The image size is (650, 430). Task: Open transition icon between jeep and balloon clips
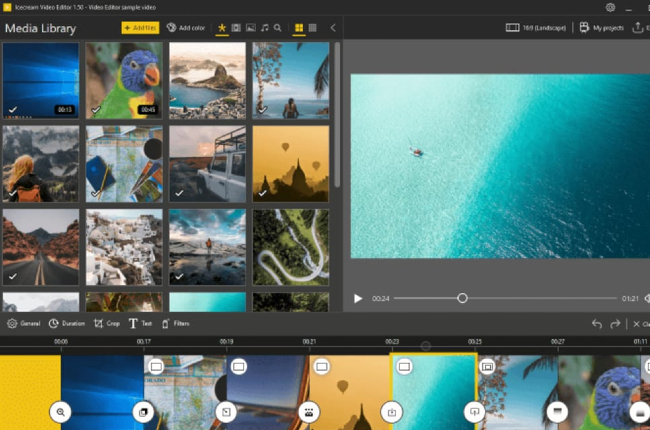point(309,412)
